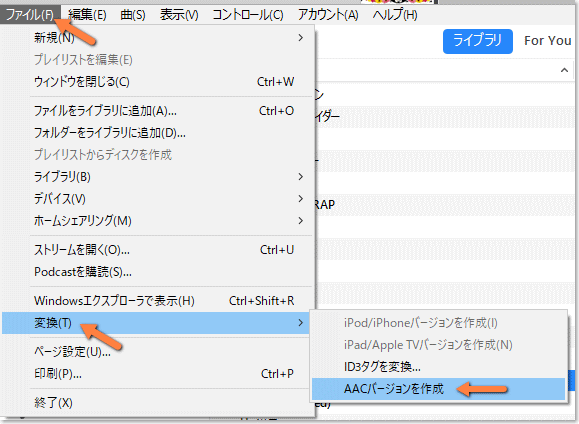Select ID3タグを変換 option
Screen dimensions: 579x424
tap(439, 367)
